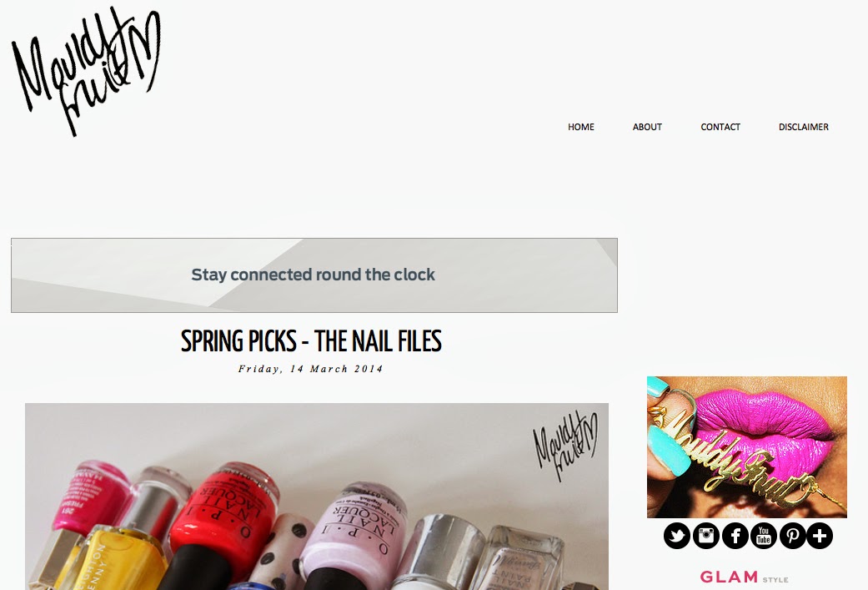Open the YouTube social icon
This screenshot has width=868, height=590.
pyautogui.click(x=764, y=536)
